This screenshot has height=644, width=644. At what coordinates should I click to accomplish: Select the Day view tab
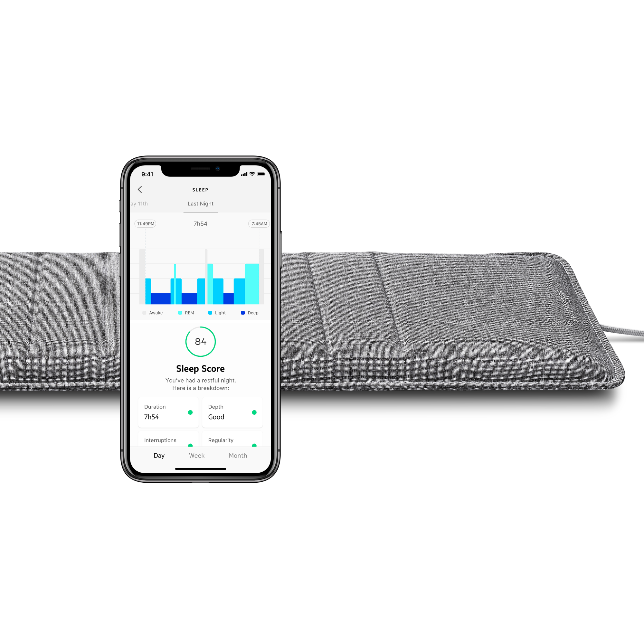point(157,455)
